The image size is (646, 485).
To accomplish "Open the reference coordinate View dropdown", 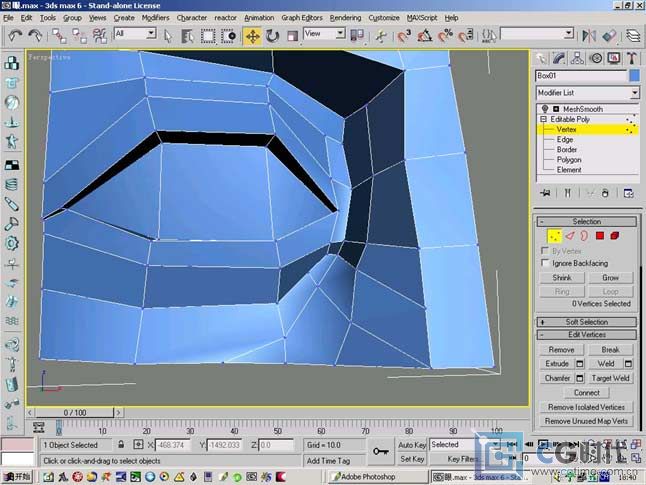I will (x=324, y=33).
